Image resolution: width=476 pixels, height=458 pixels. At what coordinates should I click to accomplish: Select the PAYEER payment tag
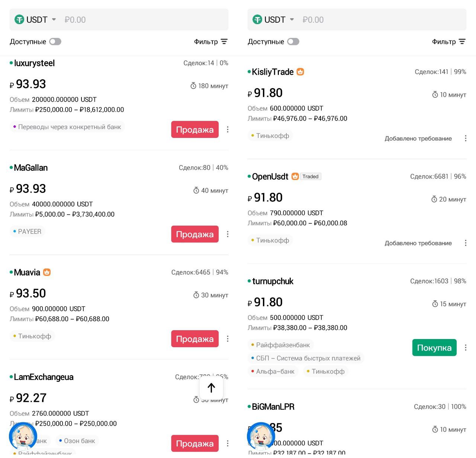pyautogui.click(x=27, y=231)
